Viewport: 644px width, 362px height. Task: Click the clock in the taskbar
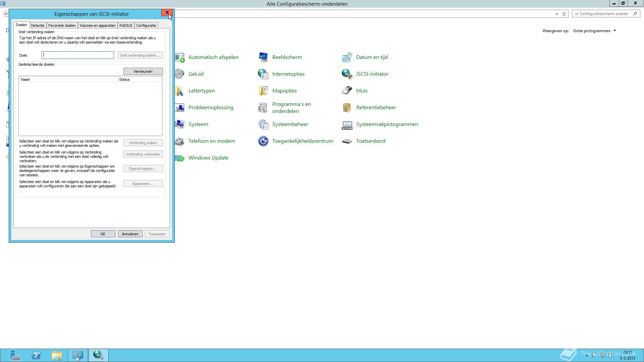coord(627,355)
